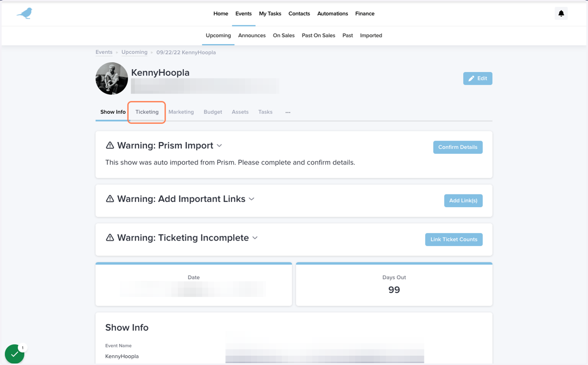Open Finance in top navigation
Image resolution: width=588 pixels, height=365 pixels.
[365, 14]
